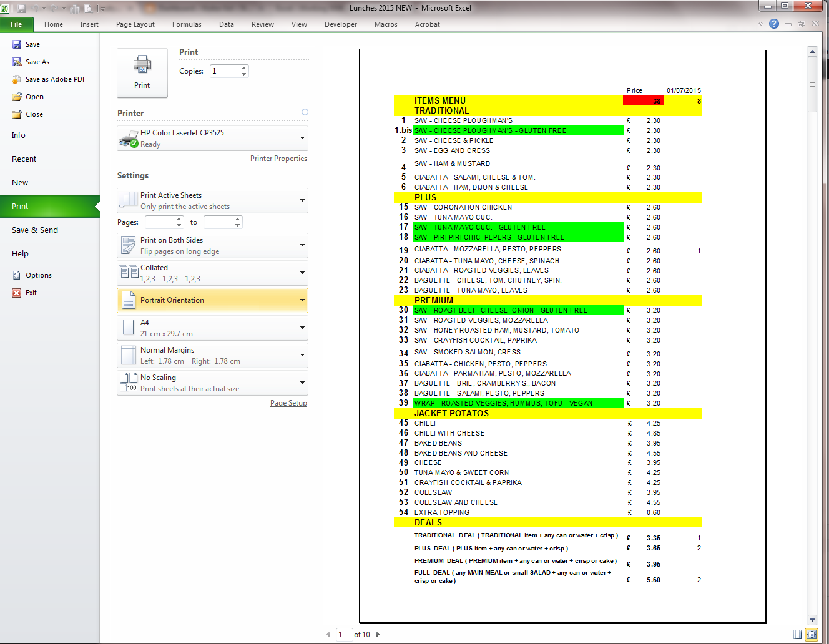Click the preview scroll up arrow

[812, 52]
